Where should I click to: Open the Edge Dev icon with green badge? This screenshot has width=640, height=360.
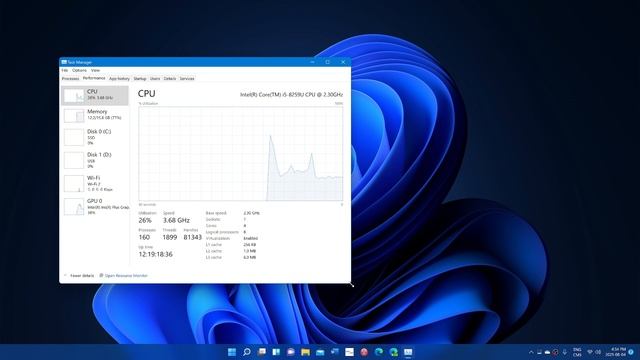click(x=393, y=352)
